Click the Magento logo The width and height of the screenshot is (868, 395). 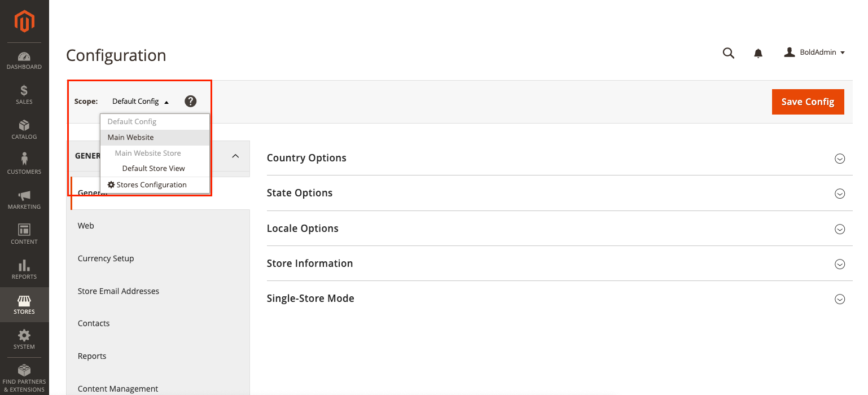pyautogui.click(x=24, y=21)
